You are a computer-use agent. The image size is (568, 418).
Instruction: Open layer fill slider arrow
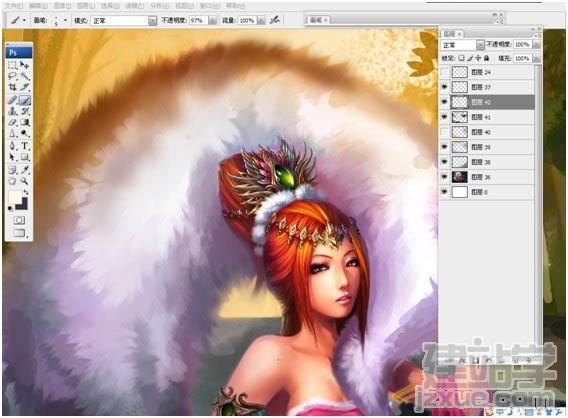point(536,58)
